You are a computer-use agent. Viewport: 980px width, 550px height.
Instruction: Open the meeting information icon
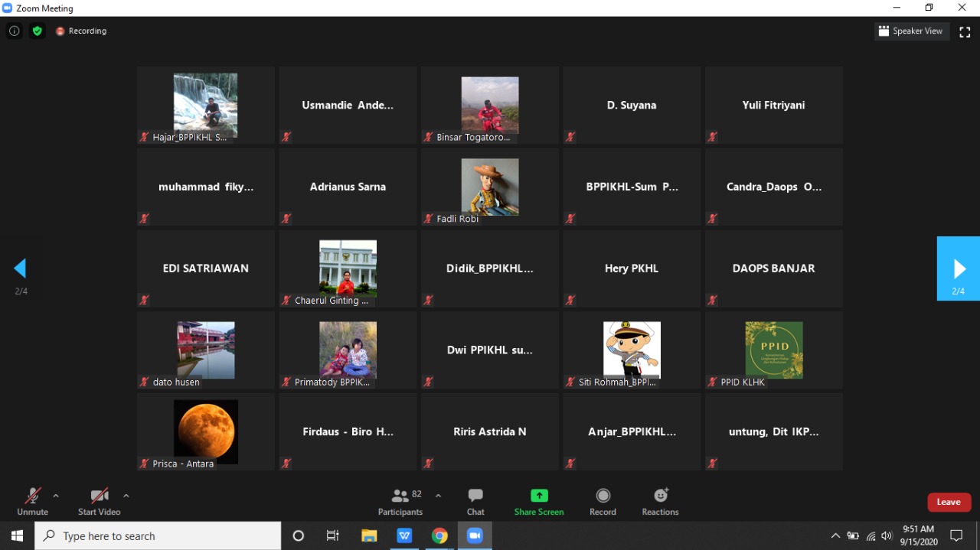(14, 31)
